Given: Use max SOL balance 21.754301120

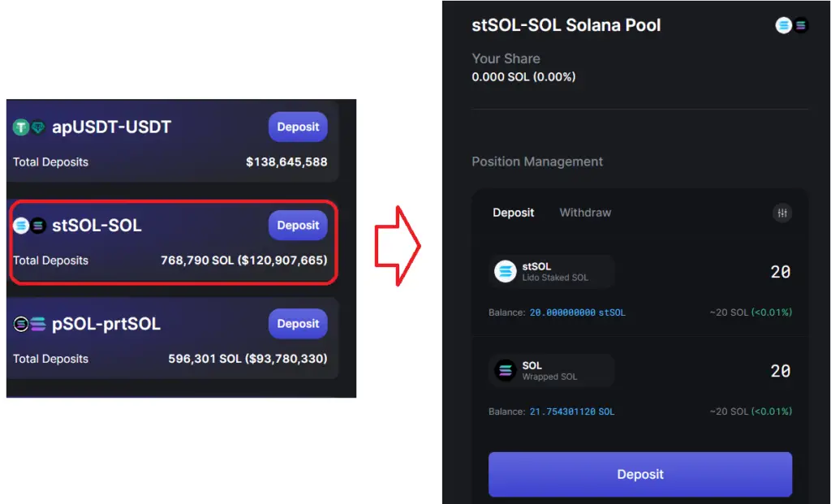Looking at the screenshot, I should coord(572,411).
